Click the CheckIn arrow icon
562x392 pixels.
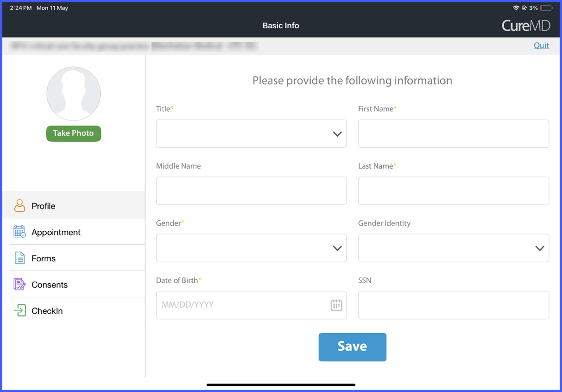tap(19, 310)
